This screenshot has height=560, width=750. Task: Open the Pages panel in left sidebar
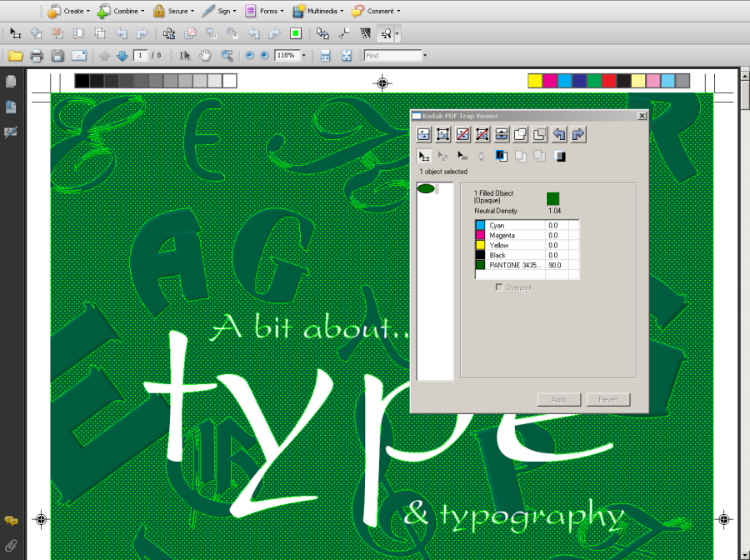pos(12,82)
